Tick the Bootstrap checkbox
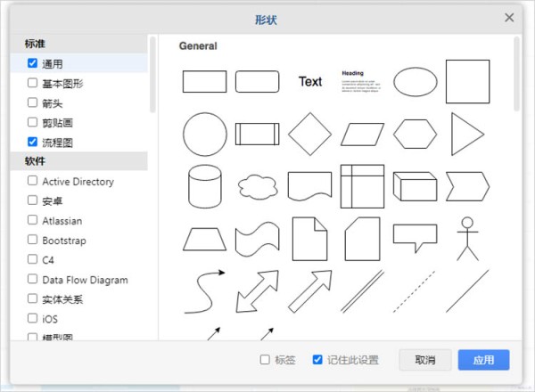The width and height of the screenshot is (535, 392). 32,240
